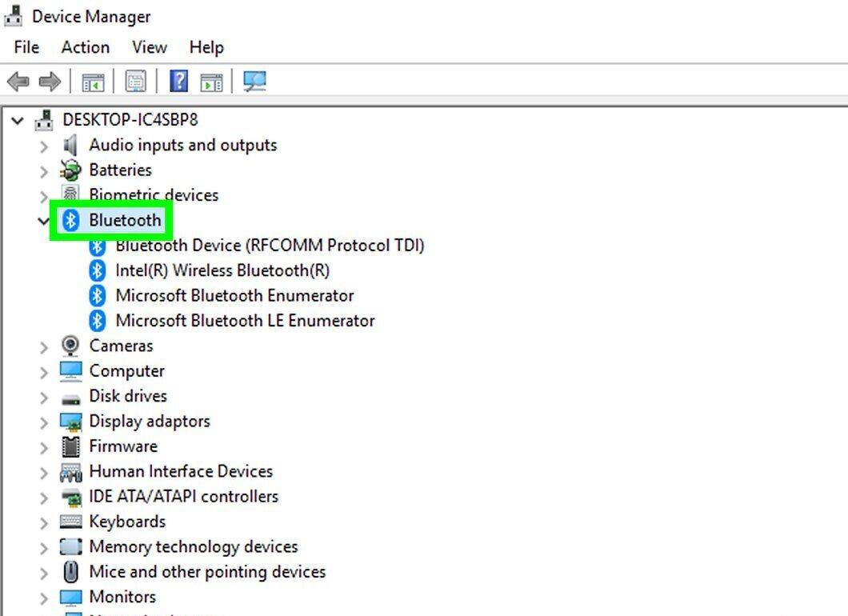Click the Firmware chip icon

70,446
